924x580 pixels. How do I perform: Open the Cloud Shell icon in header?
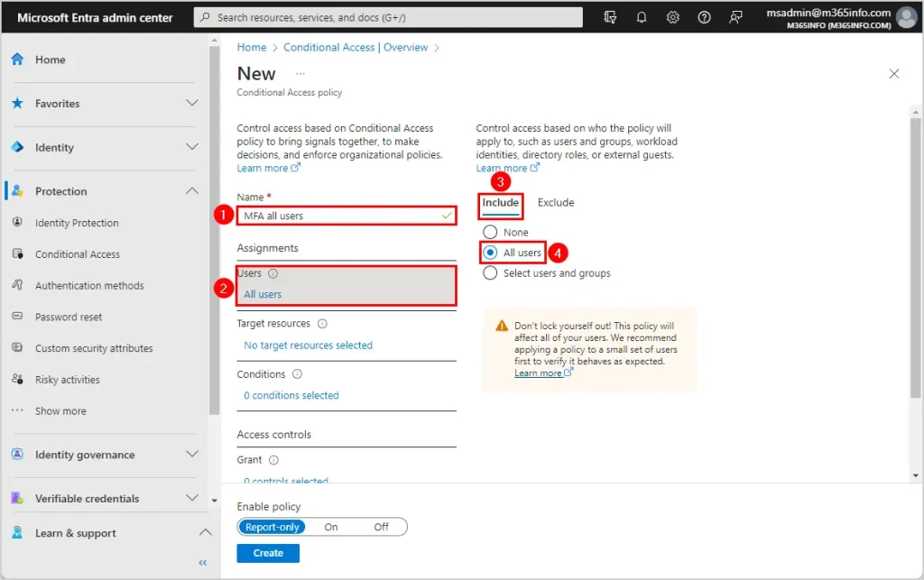point(611,17)
